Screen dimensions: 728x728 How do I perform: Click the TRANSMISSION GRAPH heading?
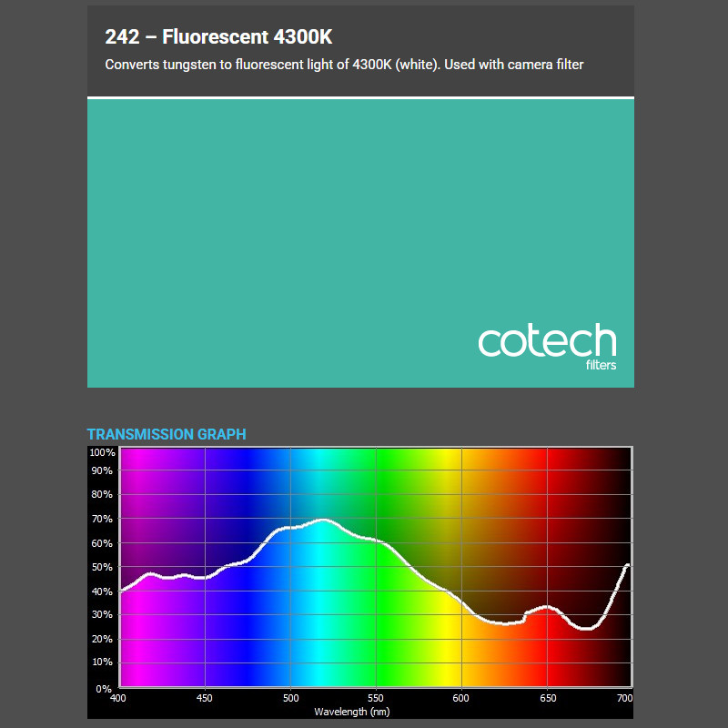pyautogui.click(x=167, y=435)
